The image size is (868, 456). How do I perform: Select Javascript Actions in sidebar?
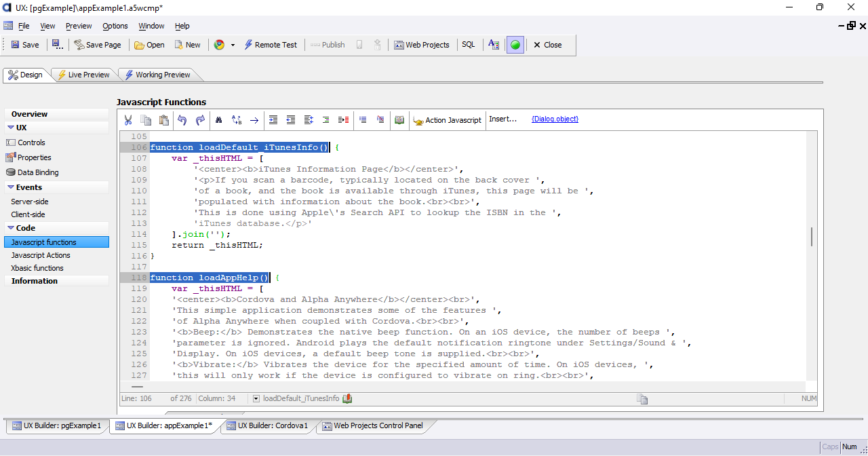[41, 255]
